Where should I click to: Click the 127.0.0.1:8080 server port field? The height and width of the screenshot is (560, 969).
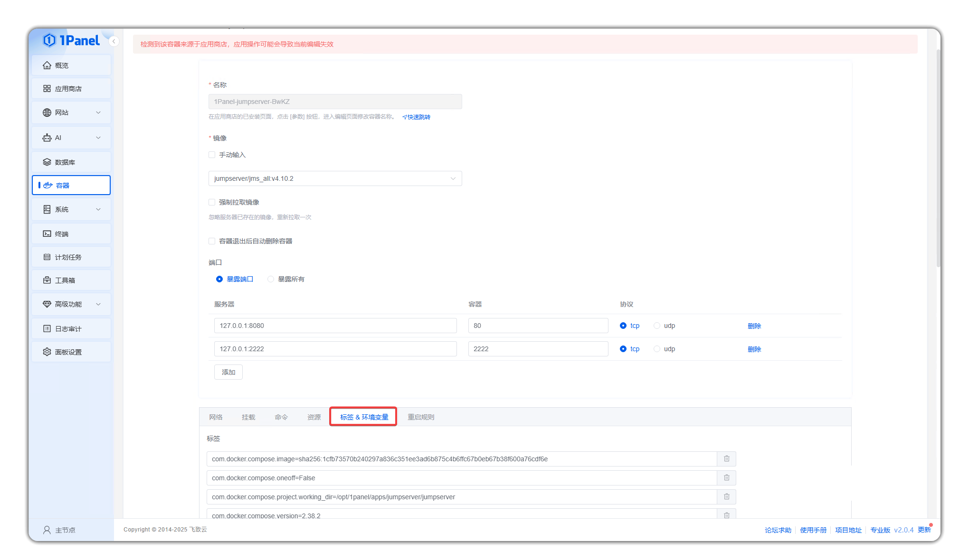(335, 326)
